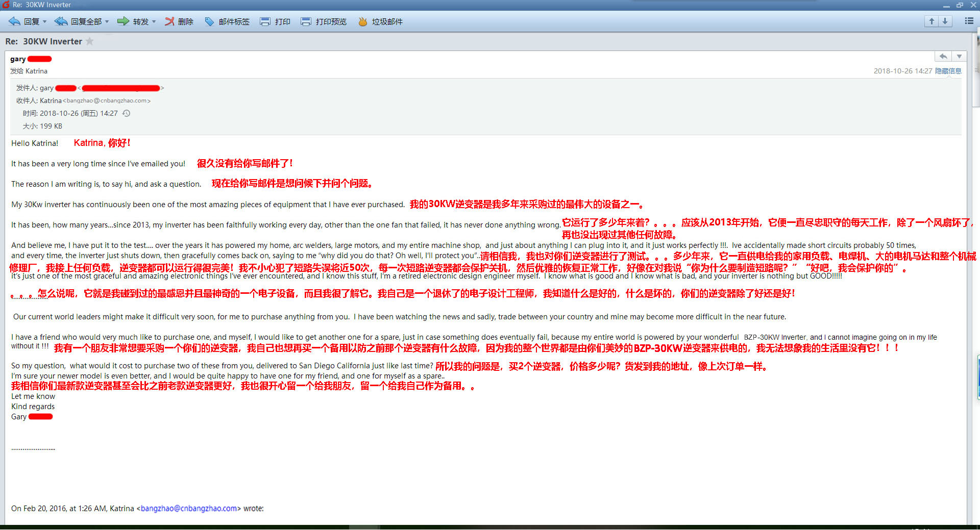Expand the 回复 dropdown arrow
The height and width of the screenshot is (530, 980).
tap(45, 21)
